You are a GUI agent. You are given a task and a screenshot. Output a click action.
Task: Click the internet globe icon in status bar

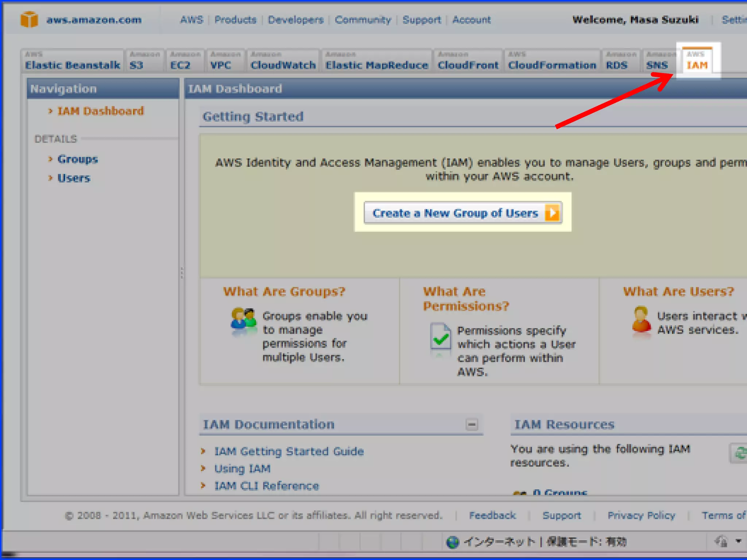tap(453, 542)
